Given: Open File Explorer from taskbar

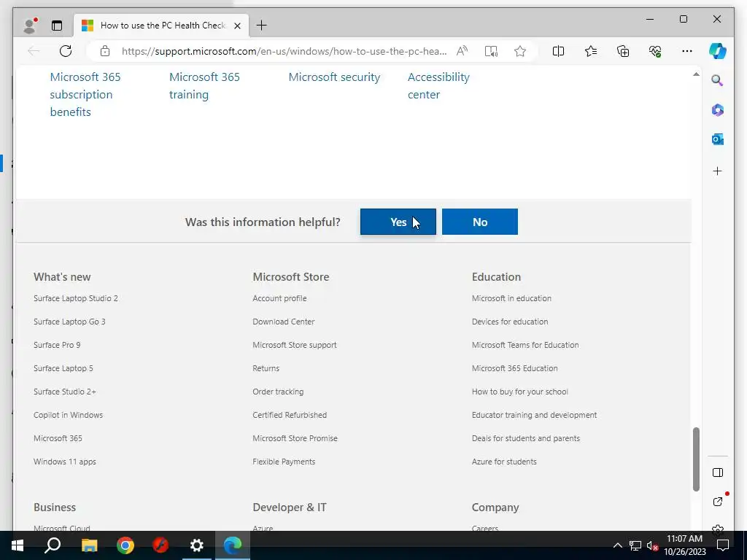Looking at the screenshot, I should click(x=89, y=545).
